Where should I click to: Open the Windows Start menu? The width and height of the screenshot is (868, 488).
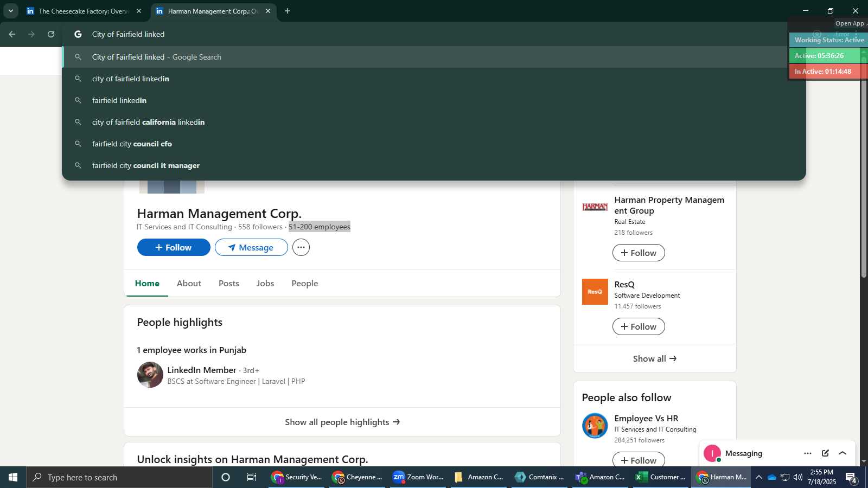click(13, 477)
